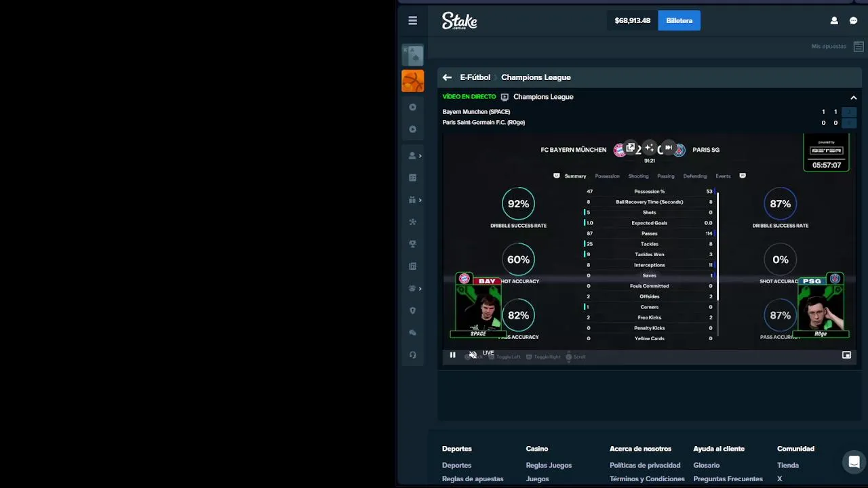The image size is (868, 488).
Task: Open the headset support icon in sidebar
Action: pyautogui.click(x=412, y=355)
